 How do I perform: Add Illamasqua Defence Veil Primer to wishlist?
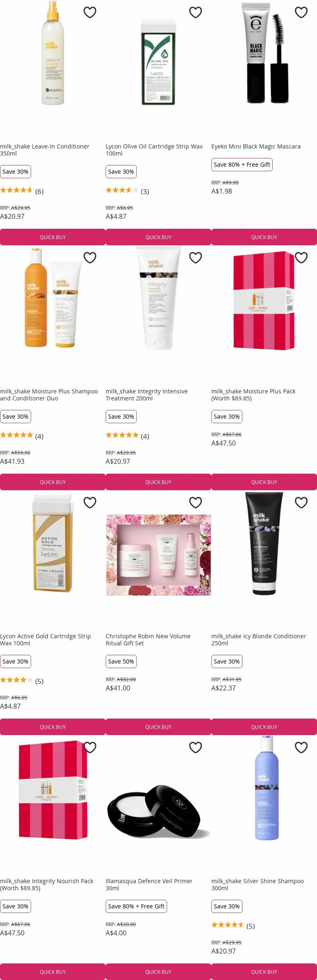(195, 747)
